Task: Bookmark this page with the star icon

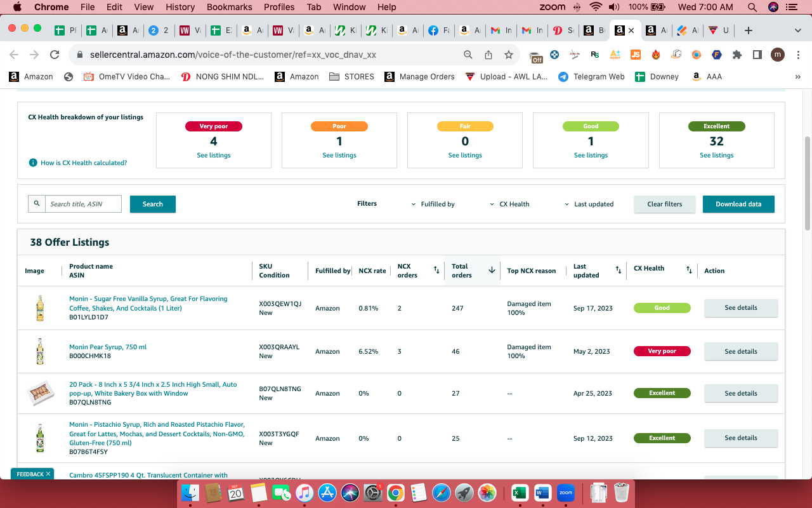Action: tap(508, 55)
